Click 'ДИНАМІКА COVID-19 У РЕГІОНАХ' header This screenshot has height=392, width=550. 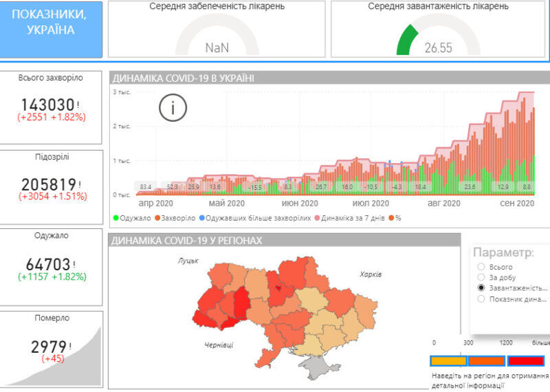(x=186, y=241)
